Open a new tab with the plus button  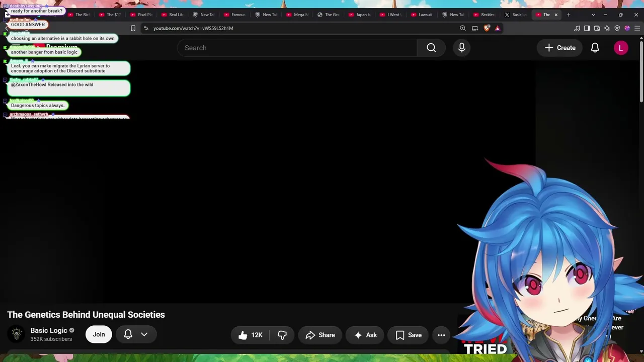(569, 15)
